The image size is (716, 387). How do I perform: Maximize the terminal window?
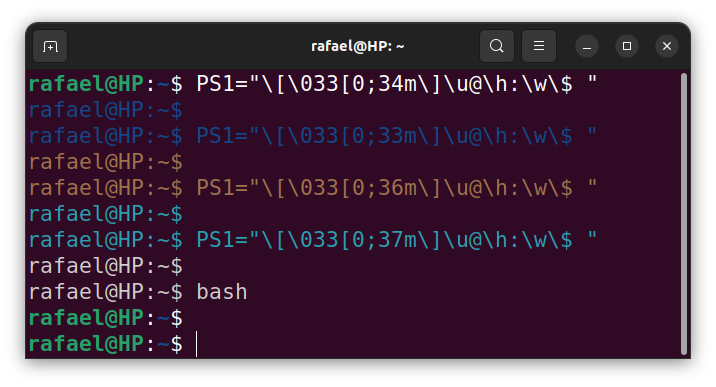(x=627, y=46)
